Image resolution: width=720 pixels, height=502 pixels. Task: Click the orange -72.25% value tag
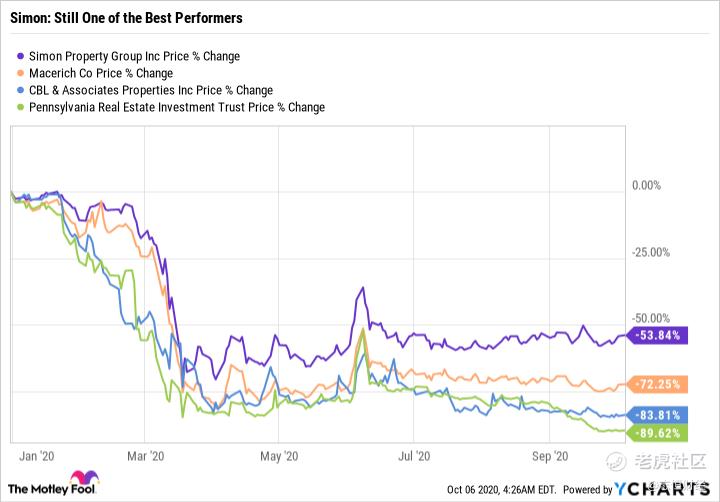(659, 384)
